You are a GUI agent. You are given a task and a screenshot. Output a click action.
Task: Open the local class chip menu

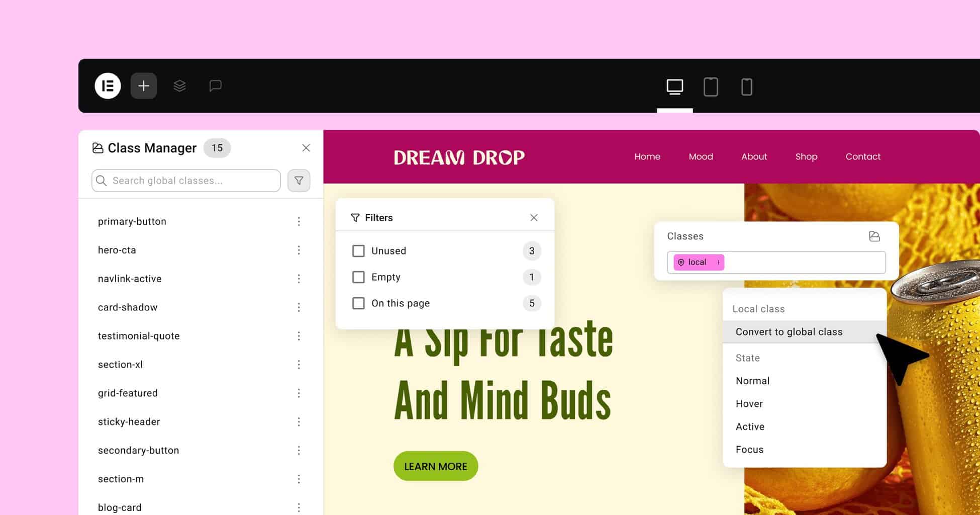point(718,263)
